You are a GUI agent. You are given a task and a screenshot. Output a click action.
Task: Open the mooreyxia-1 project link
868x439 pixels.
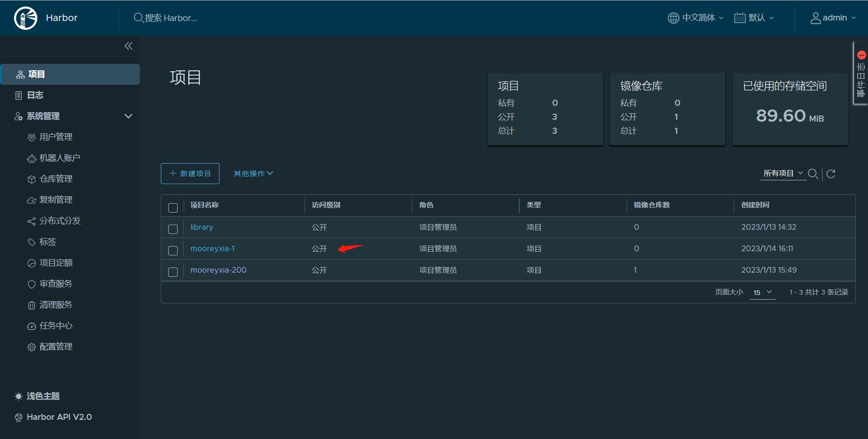click(213, 248)
